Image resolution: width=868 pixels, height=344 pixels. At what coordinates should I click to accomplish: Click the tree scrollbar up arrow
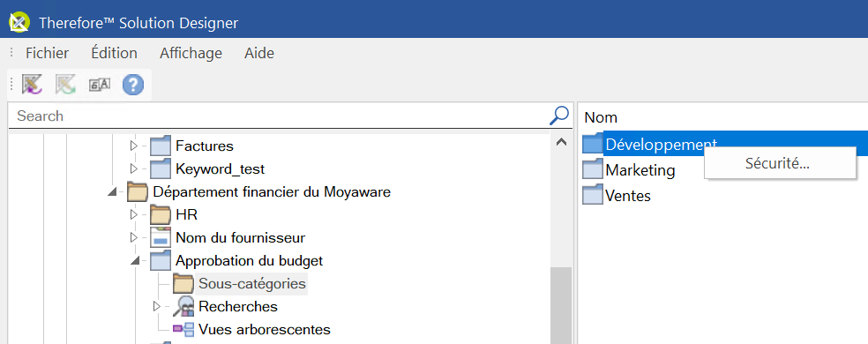point(561,142)
